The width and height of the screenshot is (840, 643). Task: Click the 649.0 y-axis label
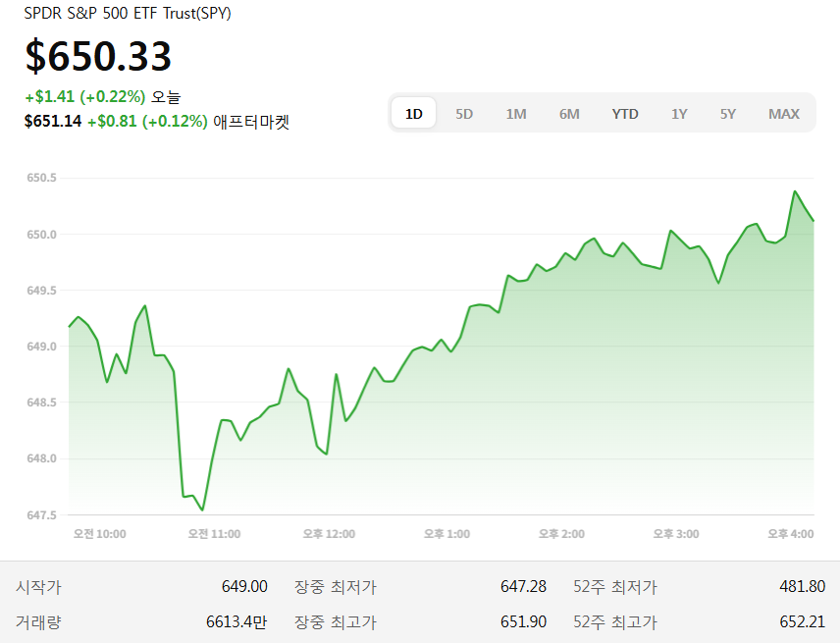[x=42, y=347]
